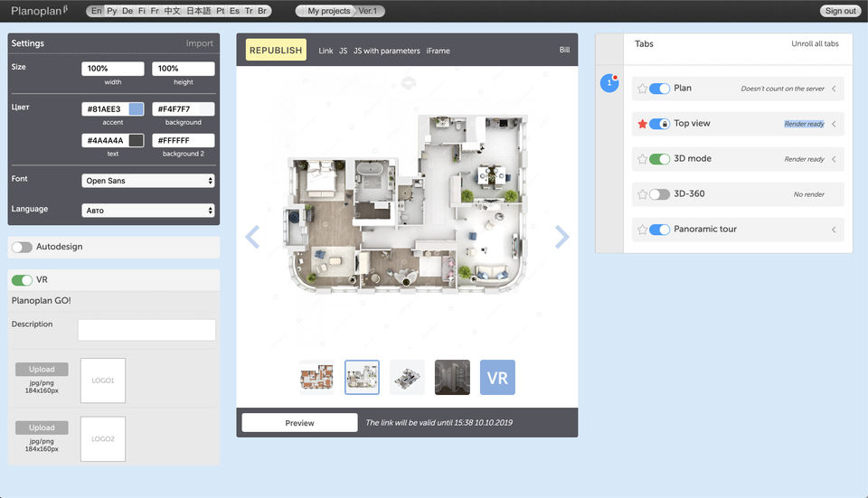Edit the width size field
Image resolution: width=868 pixels, height=498 pixels.
[113, 69]
